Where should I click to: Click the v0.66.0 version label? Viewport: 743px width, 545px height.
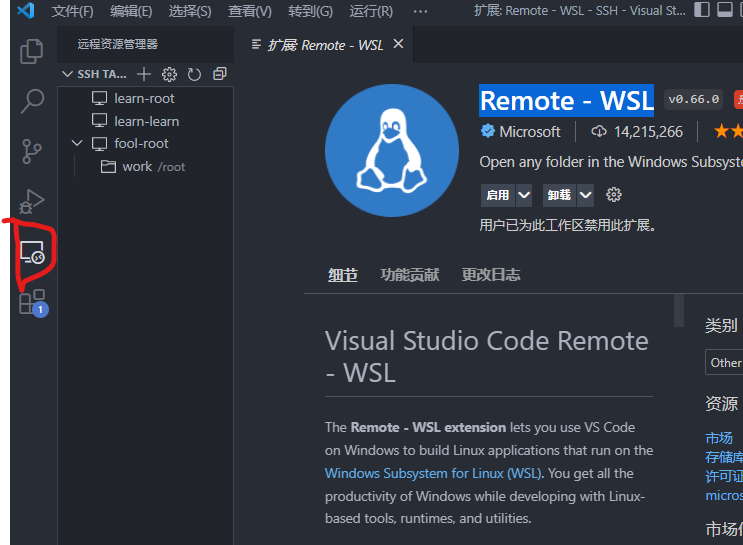[x=693, y=100]
